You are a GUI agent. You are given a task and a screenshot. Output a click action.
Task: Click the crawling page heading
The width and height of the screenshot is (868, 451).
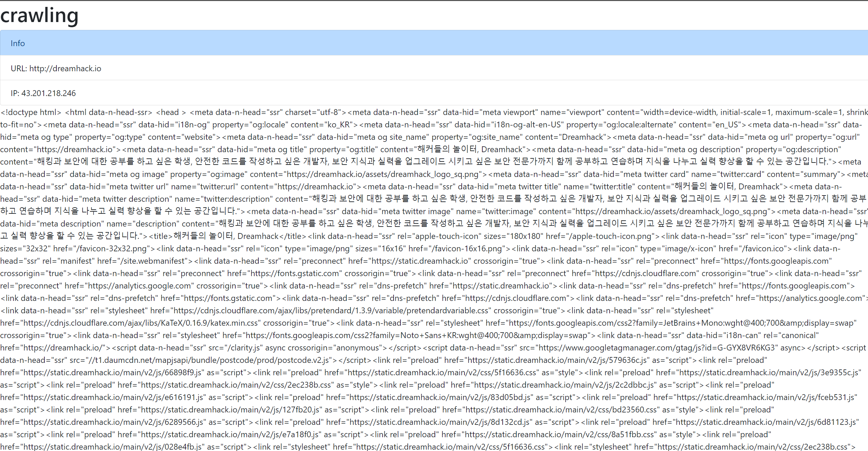tap(40, 15)
